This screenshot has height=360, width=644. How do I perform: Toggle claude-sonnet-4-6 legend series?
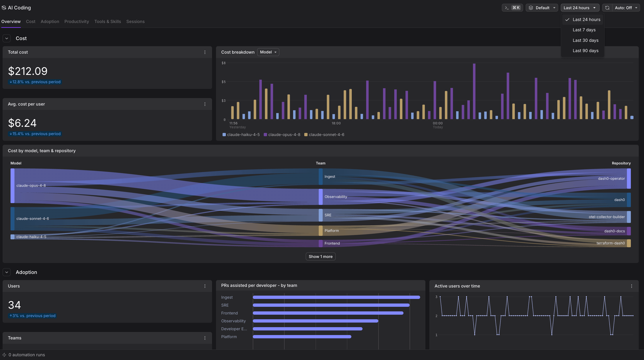324,135
